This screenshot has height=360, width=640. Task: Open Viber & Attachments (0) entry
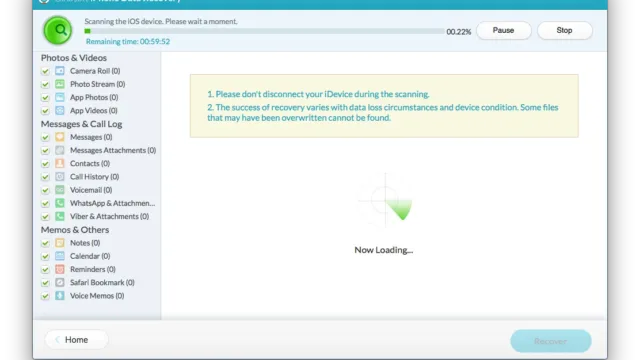click(x=109, y=216)
